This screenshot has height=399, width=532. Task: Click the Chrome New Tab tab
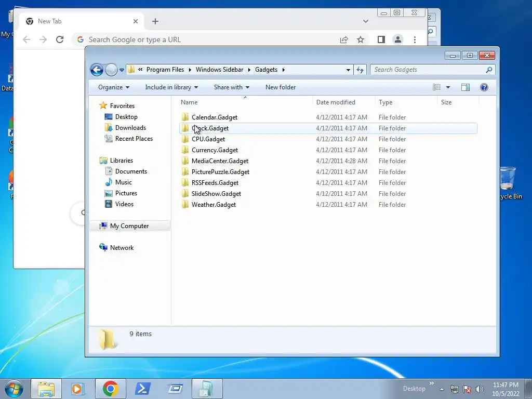[x=82, y=21]
